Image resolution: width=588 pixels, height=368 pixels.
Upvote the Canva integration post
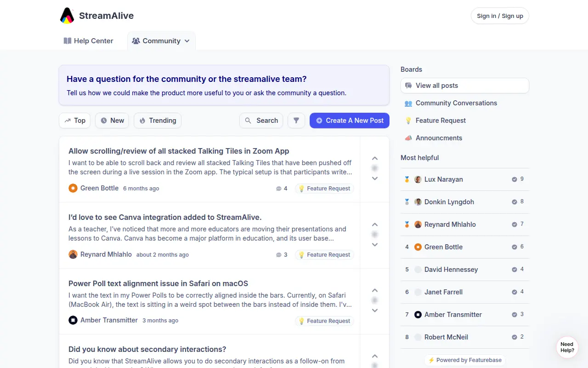point(375,224)
